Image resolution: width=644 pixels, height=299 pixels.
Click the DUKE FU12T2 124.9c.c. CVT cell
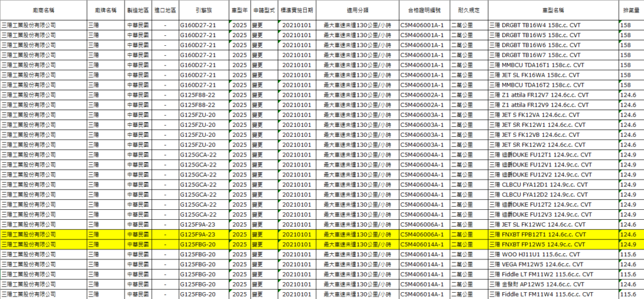(x=553, y=205)
